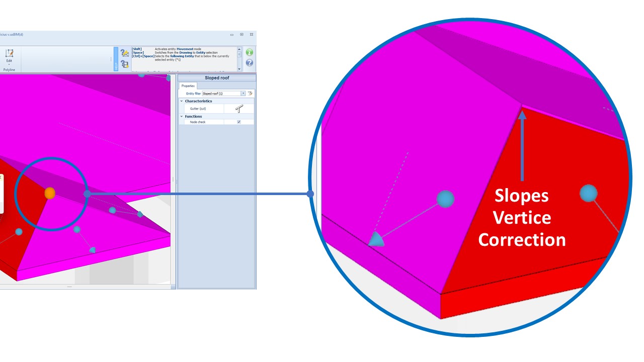644x362 pixels.
Task: Minimize the application window
Action: pyautogui.click(x=232, y=35)
